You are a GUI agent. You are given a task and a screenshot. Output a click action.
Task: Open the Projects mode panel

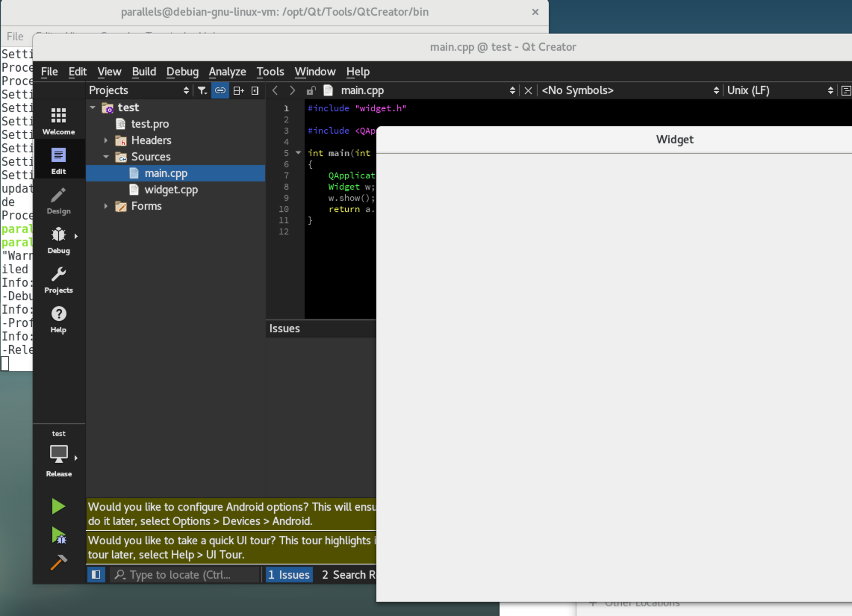pyautogui.click(x=59, y=280)
